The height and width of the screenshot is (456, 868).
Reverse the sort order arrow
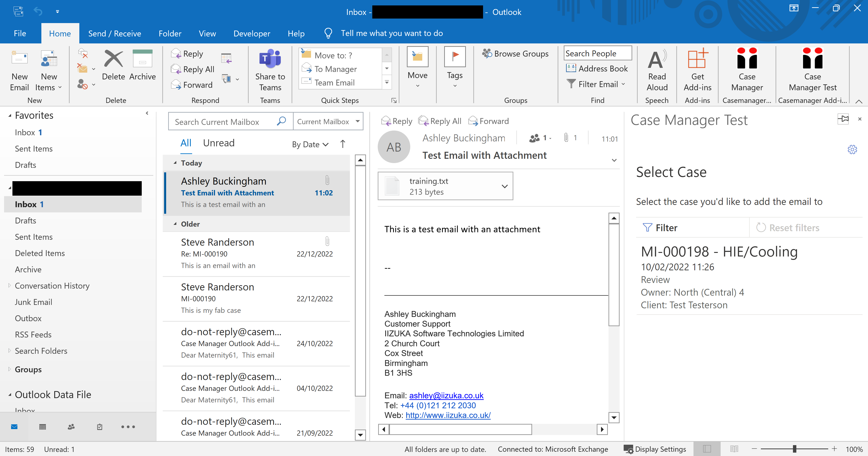[343, 144]
